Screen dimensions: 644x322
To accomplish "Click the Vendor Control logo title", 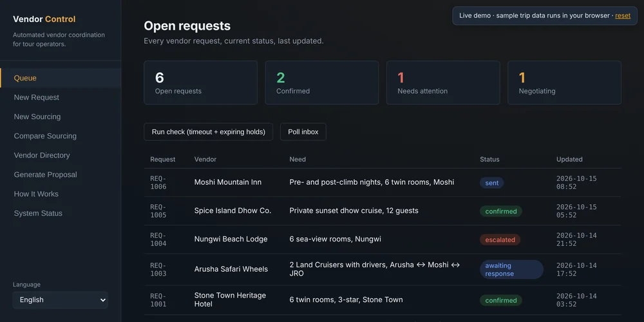I will (44, 19).
